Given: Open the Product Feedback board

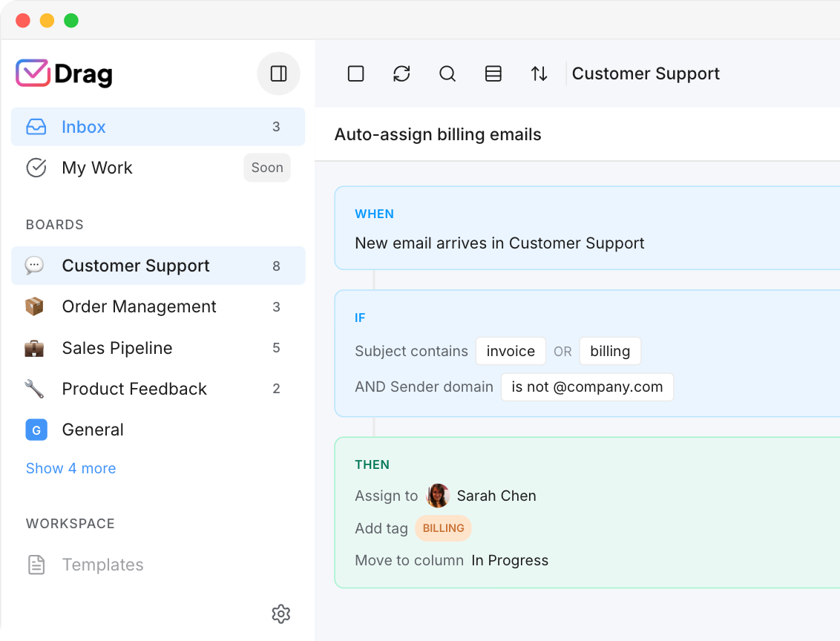Looking at the screenshot, I should (x=158, y=388).
